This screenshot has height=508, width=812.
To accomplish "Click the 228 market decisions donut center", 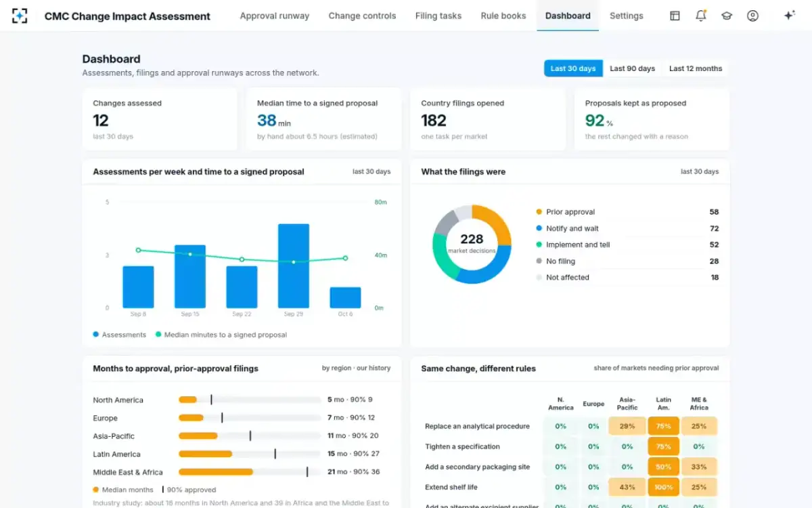I will click(x=472, y=242).
